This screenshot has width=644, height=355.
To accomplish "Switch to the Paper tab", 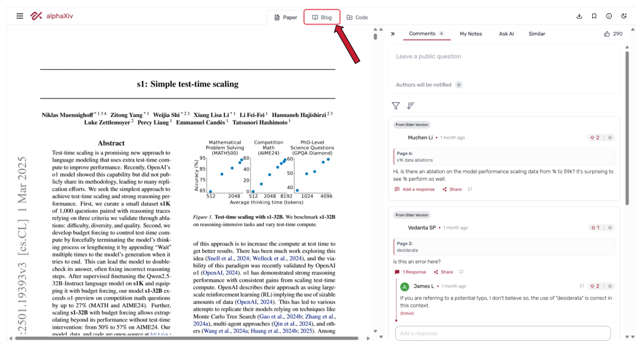I will (286, 17).
